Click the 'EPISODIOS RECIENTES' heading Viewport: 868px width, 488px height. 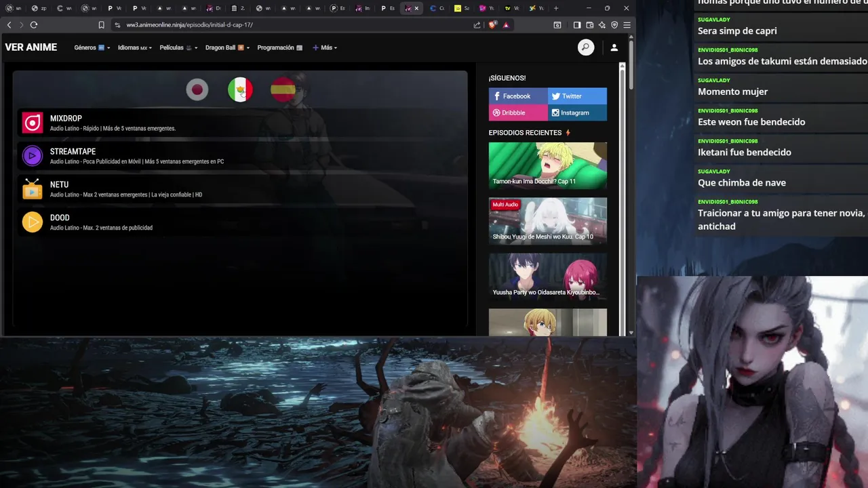tap(526, 133)
